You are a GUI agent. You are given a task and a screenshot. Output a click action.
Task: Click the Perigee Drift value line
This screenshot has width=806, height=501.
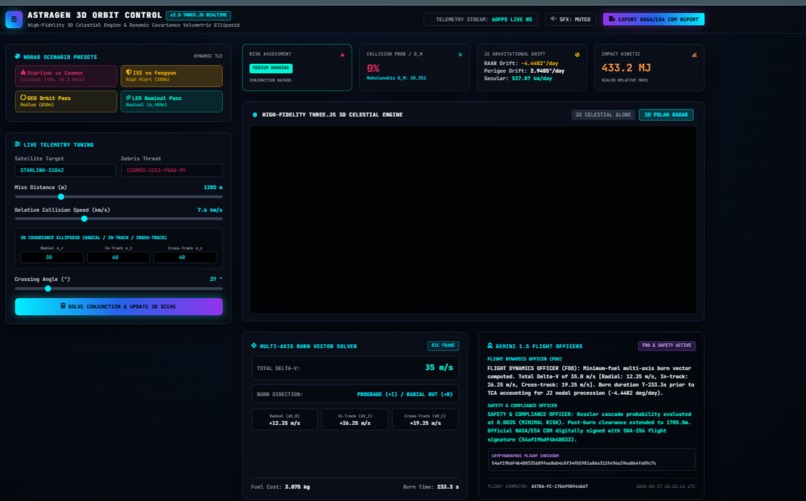(x=524, y=71)
